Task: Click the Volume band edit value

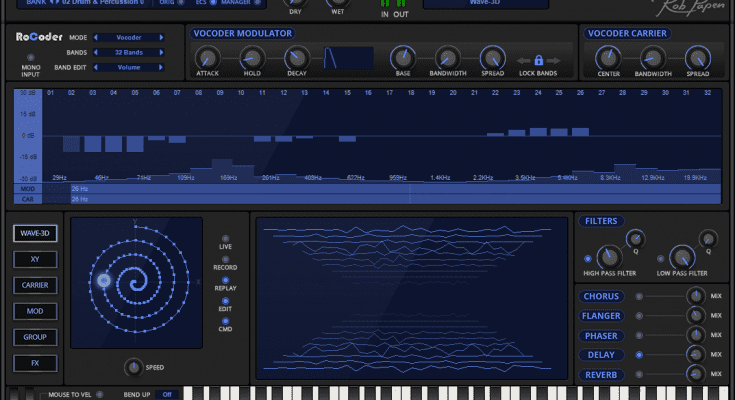Action: (129, 68)
